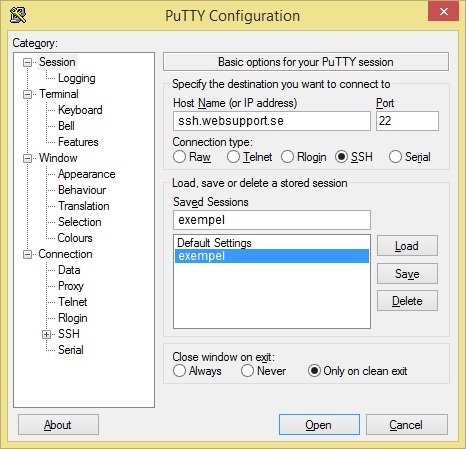Select the Appearance category
Image resolution: width=466 pixels, height=449 pixels.
[x=87, y=174]
